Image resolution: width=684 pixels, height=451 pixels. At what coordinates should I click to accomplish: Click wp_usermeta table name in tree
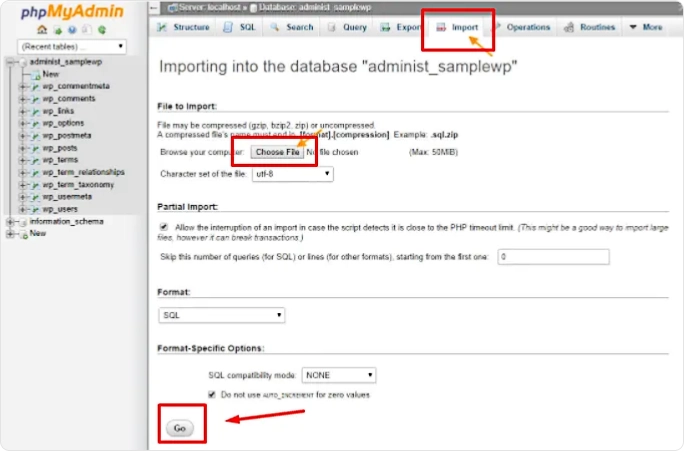pos(67,197)
